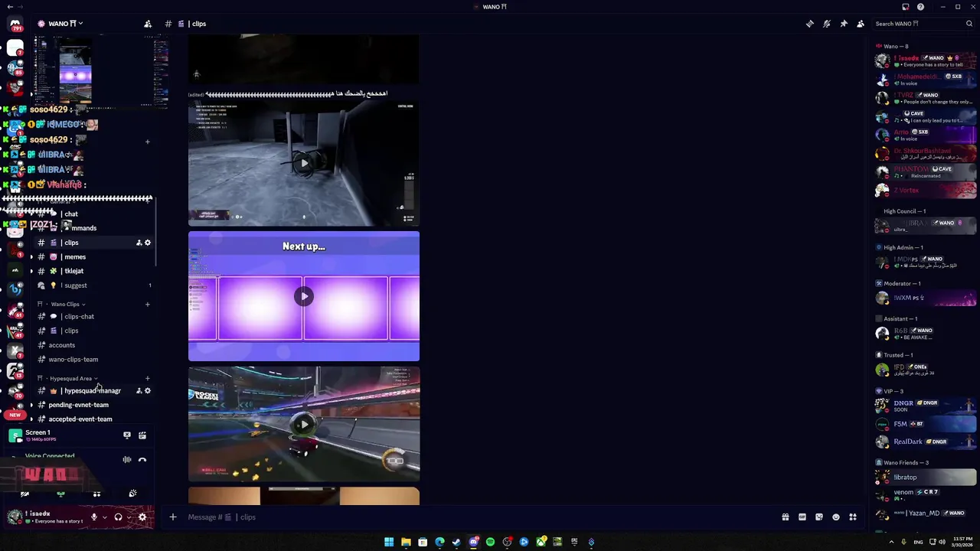Play the Next up purple video
Screen dimensions: 980x551
pos(304,296)
